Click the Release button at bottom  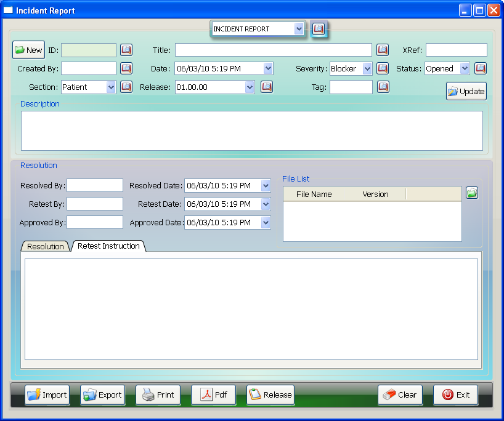tap(270, 395)
